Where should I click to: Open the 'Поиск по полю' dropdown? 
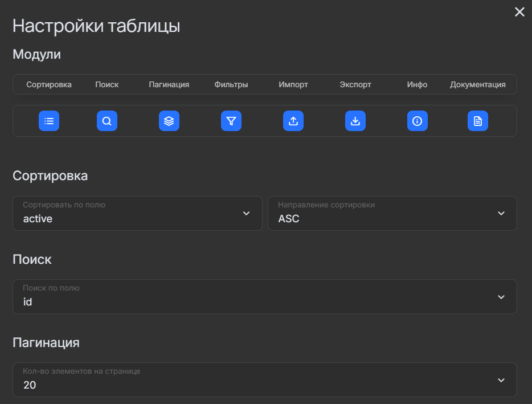[x=264, y=296]
